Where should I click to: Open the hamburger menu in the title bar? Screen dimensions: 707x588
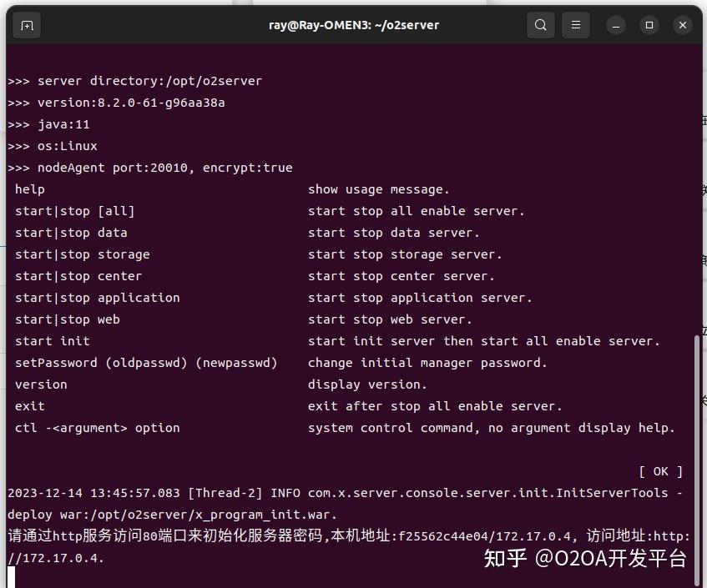pyautogui.click(x=576, y=25)
